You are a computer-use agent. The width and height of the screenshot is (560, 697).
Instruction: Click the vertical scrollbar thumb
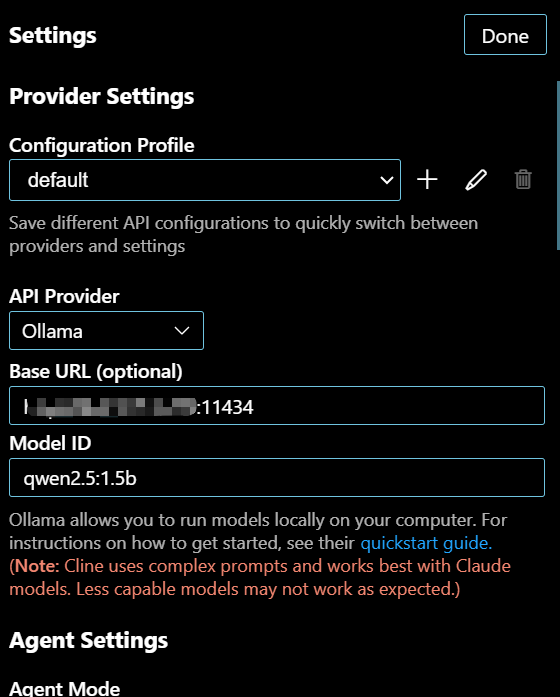coord(558,165)
